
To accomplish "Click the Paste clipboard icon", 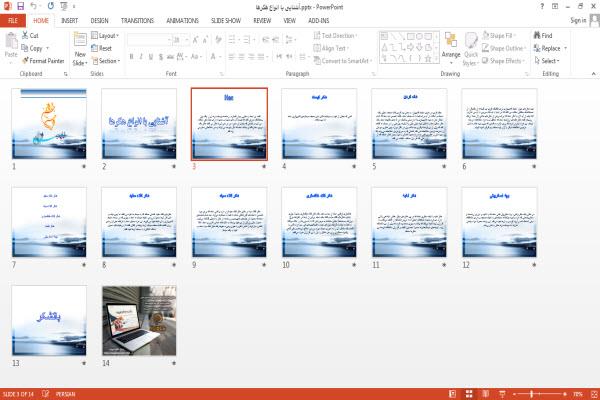I will click(x=11, y=41).
